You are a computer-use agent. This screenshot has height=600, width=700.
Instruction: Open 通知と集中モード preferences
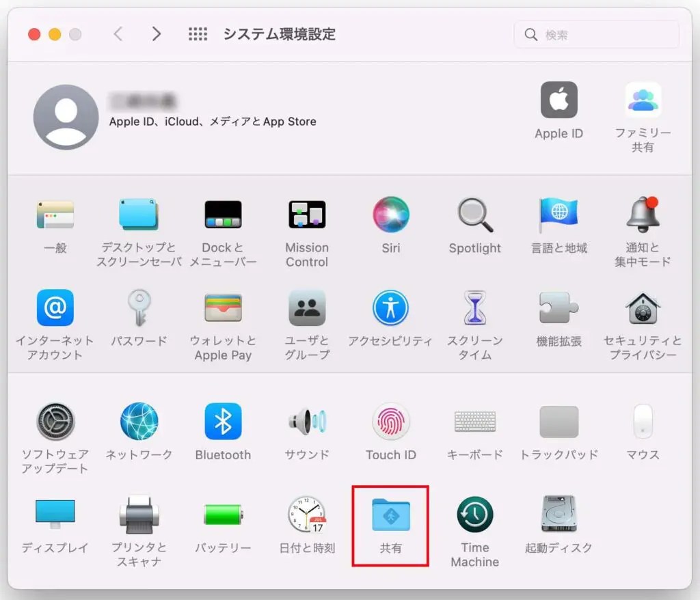(x=643, y=215)
